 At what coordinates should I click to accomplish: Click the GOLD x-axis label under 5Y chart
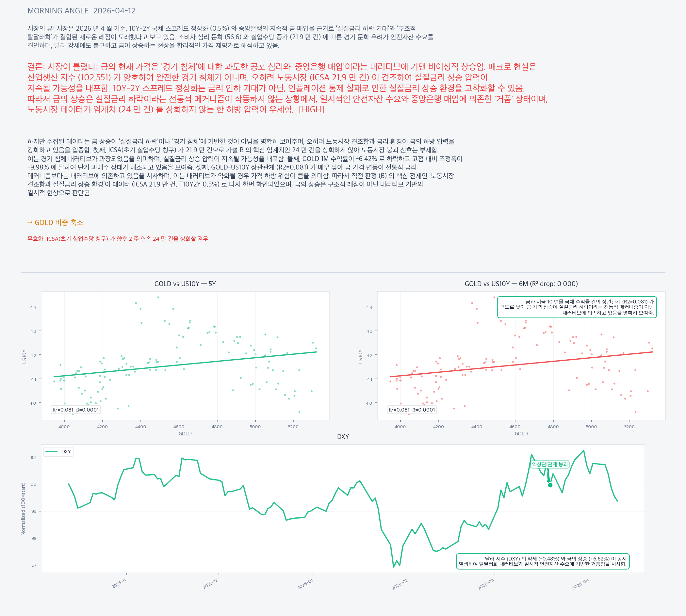(x=185, y=434)
